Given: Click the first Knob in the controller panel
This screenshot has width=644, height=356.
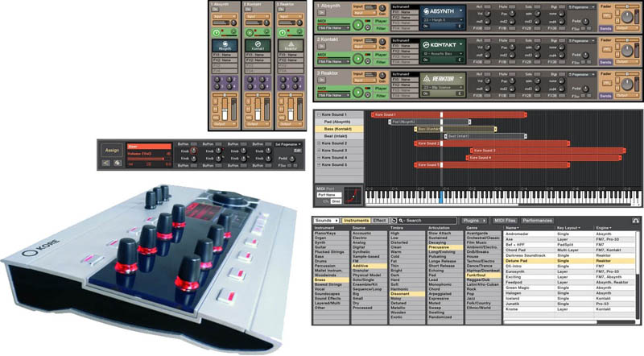Looking at the screenshot, I should click(x=194, y=151).
